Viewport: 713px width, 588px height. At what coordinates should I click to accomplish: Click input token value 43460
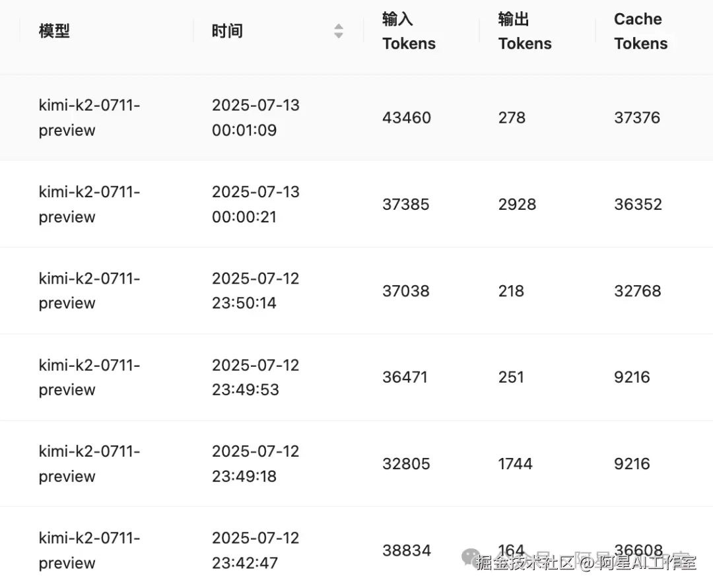pyautogui.click(x=407, y=117)
